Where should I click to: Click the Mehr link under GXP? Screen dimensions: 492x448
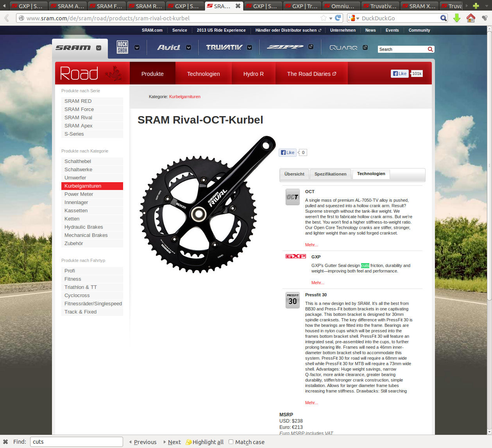[x=318, y=283]
